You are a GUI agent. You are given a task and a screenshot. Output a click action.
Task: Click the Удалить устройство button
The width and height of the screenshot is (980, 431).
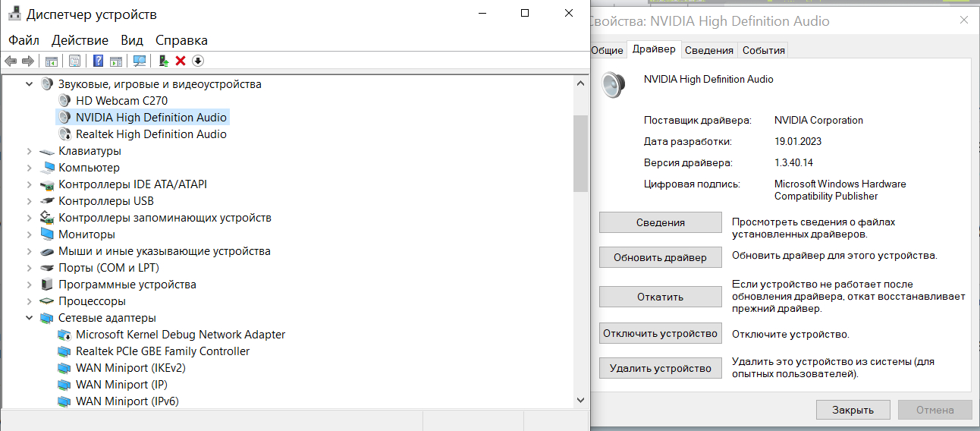(661, 368)
